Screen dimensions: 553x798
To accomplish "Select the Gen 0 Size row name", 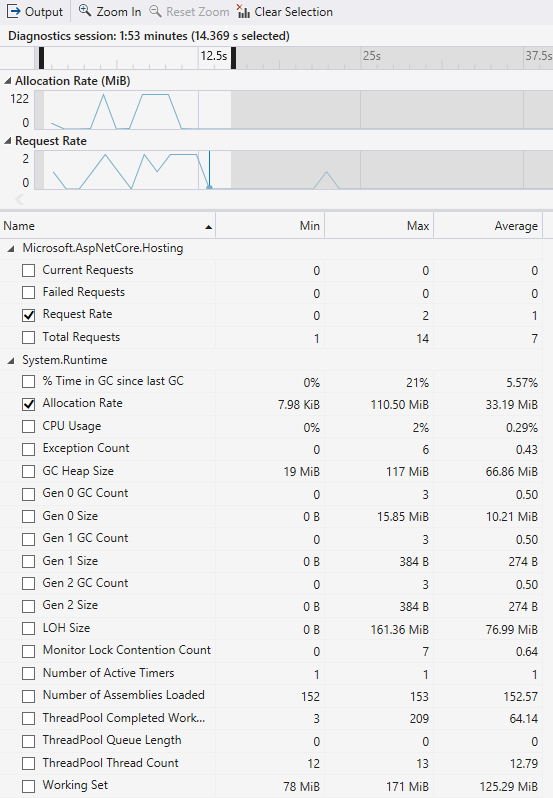I will (x=70, y=516).
